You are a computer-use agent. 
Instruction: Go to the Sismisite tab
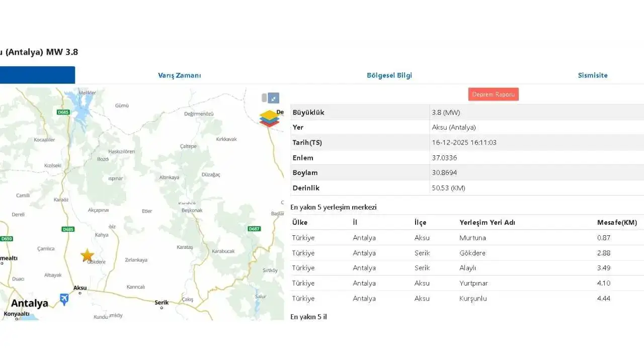592,75
